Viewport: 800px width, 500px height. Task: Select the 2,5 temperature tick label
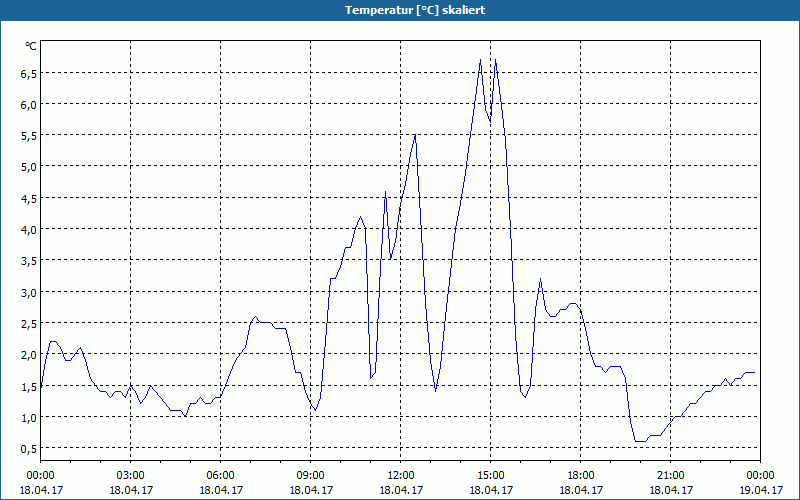[29, 324]
